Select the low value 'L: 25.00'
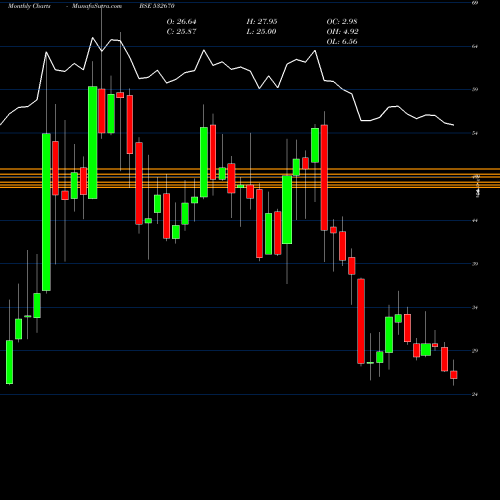Viewport: 500px width, 500px height. tap(261, 32)
